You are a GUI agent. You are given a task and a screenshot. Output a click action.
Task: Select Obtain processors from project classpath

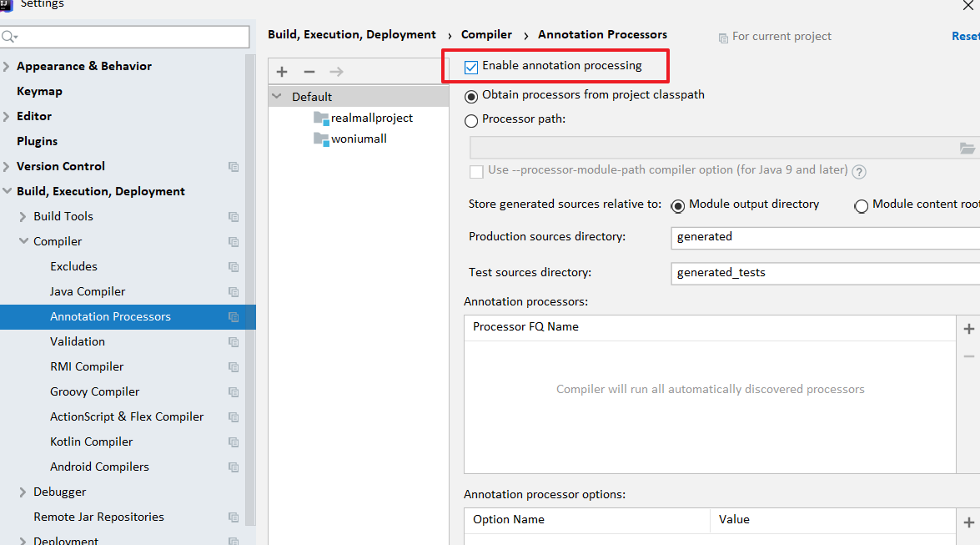pyautogui.click(x=472, y=96)
